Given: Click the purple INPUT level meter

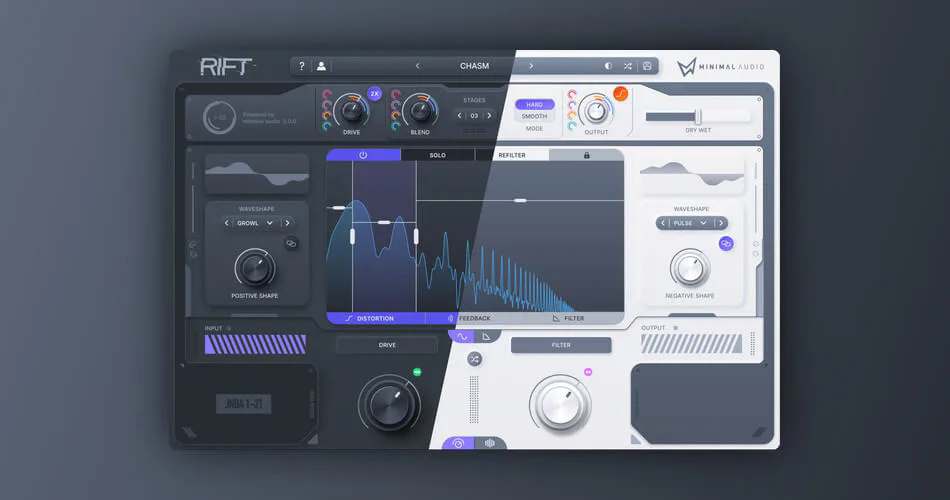Looking at the screenshot, I should pyautogui.click(x=255, y=344).
